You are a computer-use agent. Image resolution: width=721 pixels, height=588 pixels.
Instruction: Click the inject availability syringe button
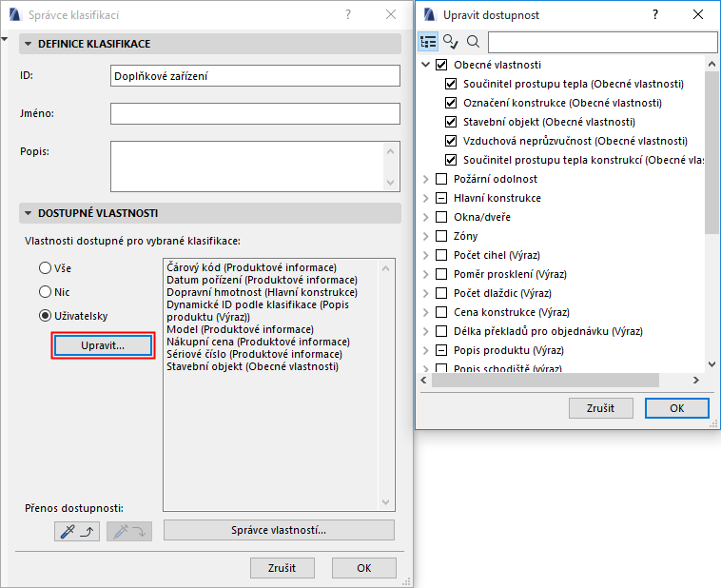coord(129,532)
